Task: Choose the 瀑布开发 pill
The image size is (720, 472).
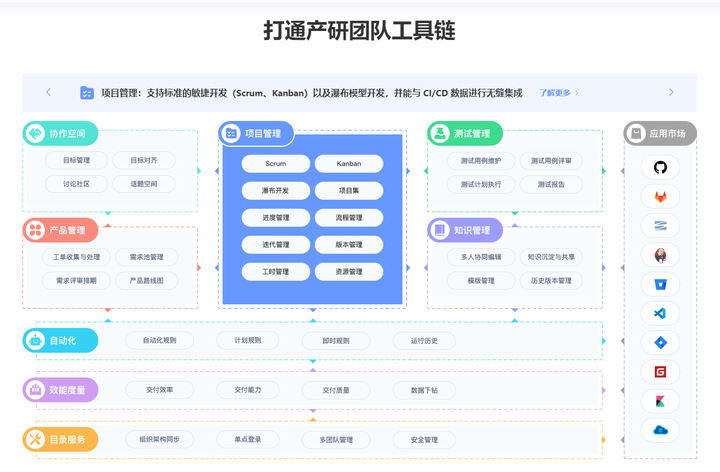Action: pos(276,191)
